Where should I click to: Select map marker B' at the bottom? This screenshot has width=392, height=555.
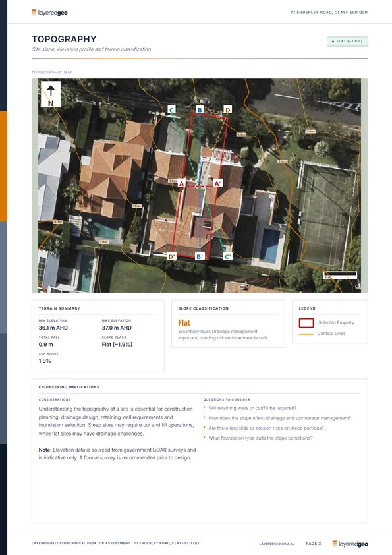pyautogui.click(x=200, y=256)
